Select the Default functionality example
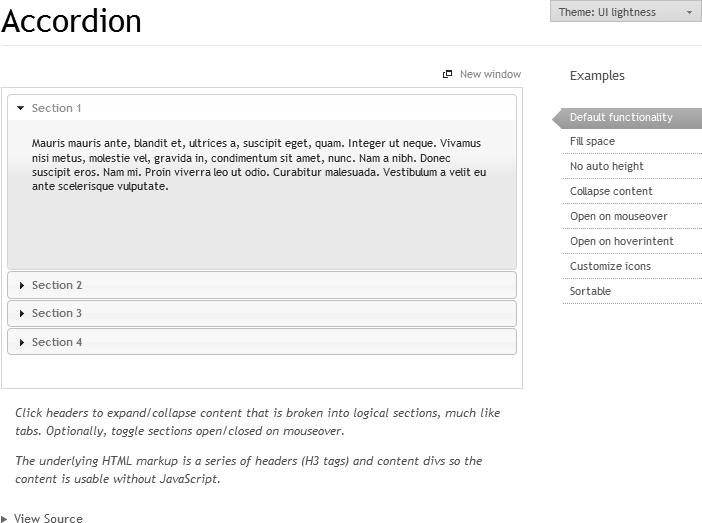This screenshot has height=523, width=702. [627, 118]
